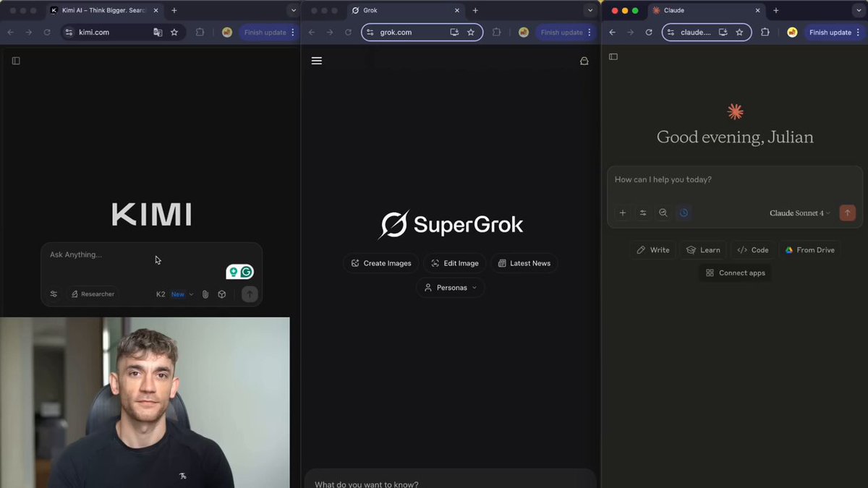Open the extensions puzzle icon in Claude window
This screenshot has height=488, width=868.
[765, 33]
